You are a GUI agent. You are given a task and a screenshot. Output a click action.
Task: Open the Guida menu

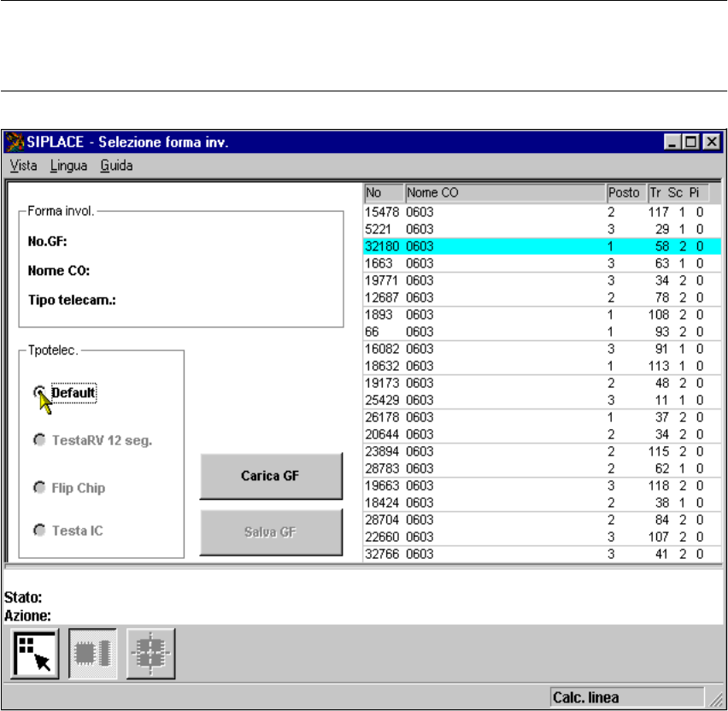tap(116, 165)
